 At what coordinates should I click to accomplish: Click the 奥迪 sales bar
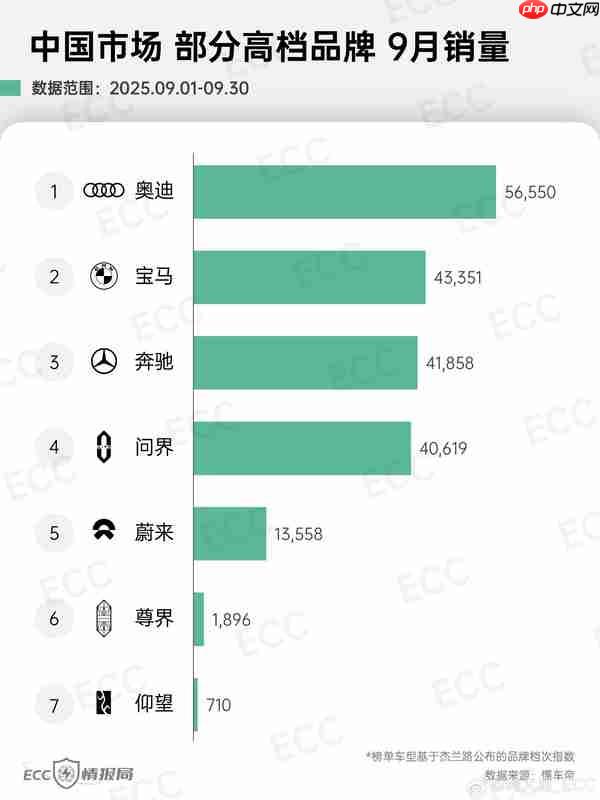coord(345,191)
